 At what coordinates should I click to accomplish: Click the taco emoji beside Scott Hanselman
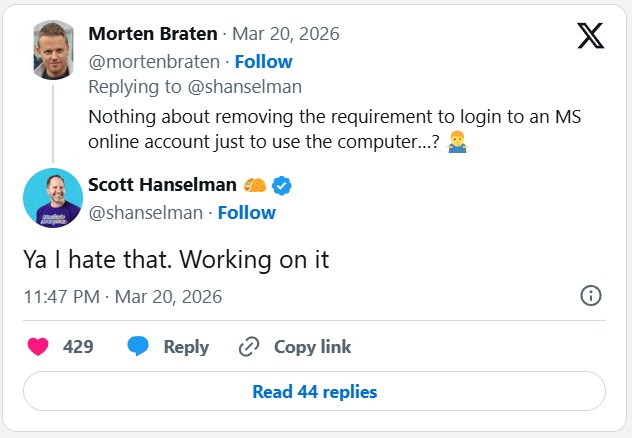coord(256,185)
